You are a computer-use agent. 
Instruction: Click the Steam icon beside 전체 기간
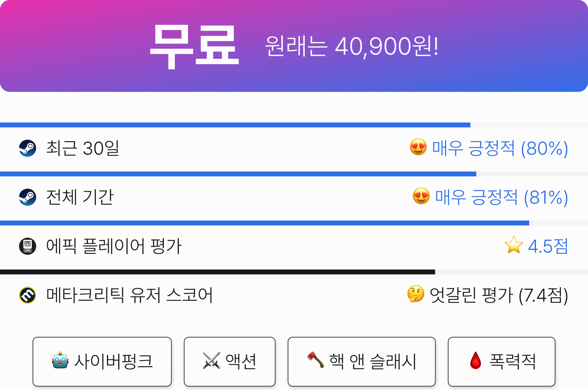point(28,197)
